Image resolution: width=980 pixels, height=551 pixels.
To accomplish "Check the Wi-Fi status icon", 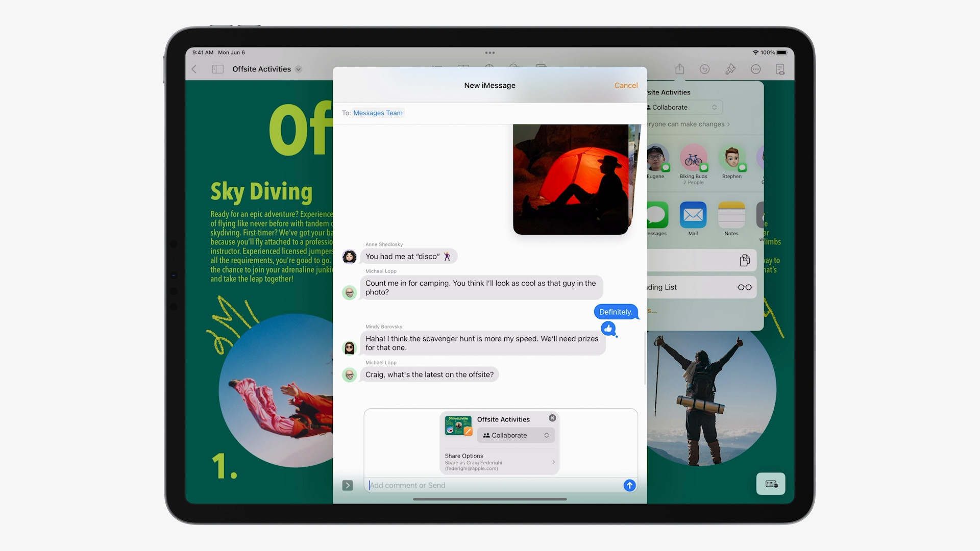I will pyautogui.click(x=755, y=53).
